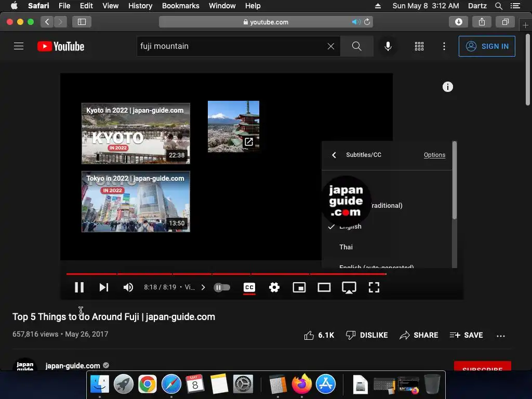532x399 pixels.
Task: Open the player settings gear
Action: [274, 287]
